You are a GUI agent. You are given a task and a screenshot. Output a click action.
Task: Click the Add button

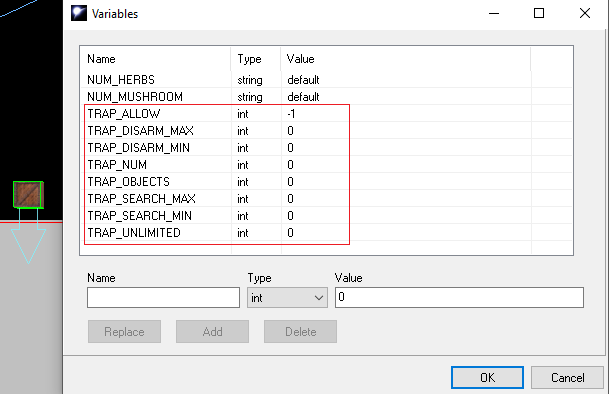pyautogui.click(x=212, y=331)
